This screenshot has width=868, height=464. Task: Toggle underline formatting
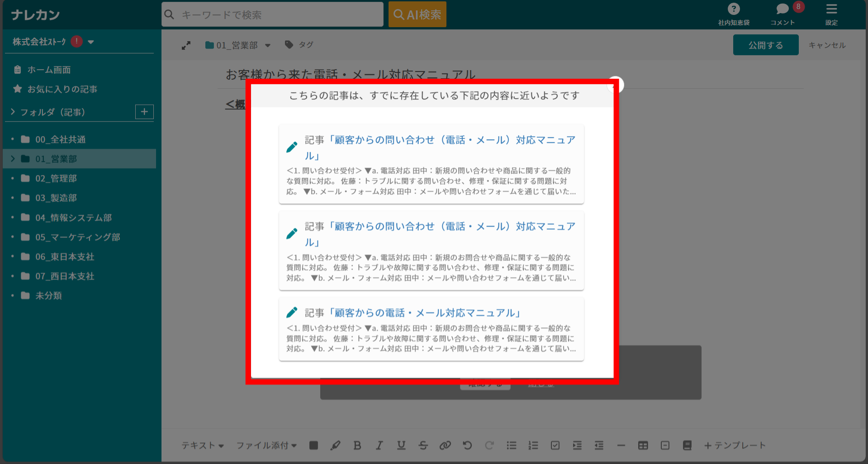401,445
